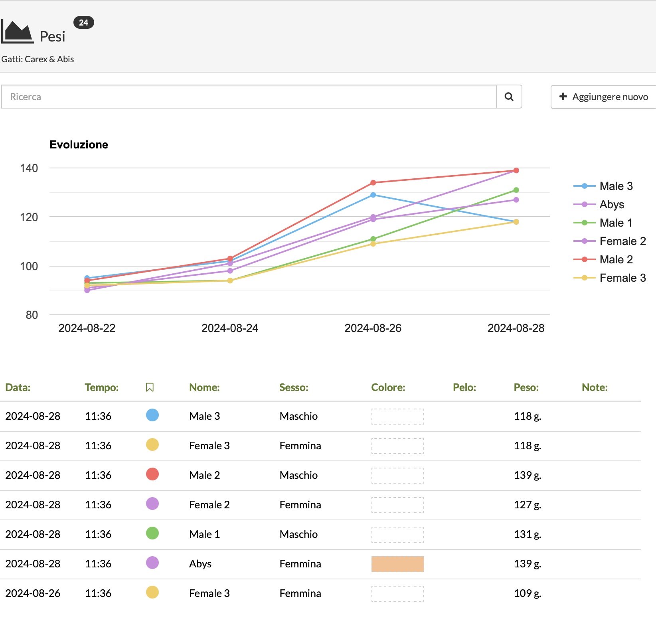Sort table by Tempo column header
Viewport: 656px width, 644px height.
click(102, 387)
